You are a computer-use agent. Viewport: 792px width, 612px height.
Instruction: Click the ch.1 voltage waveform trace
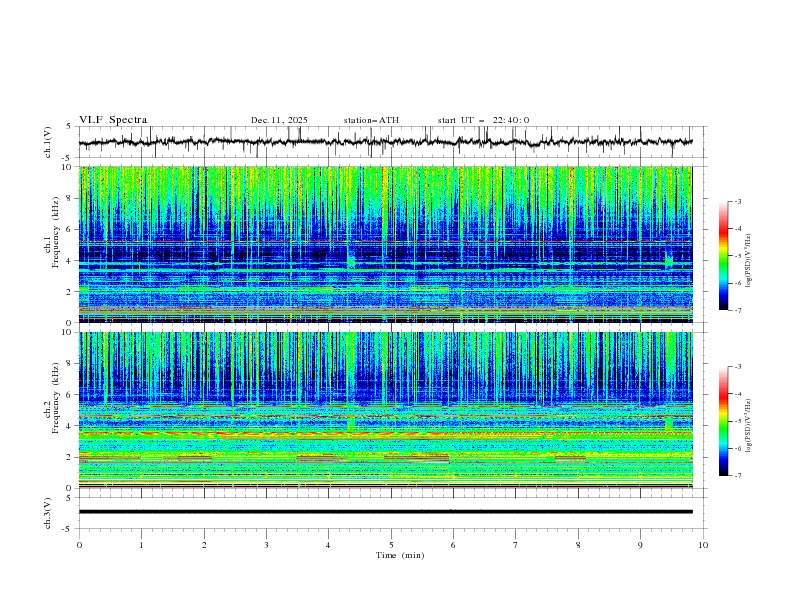[385, 142]
